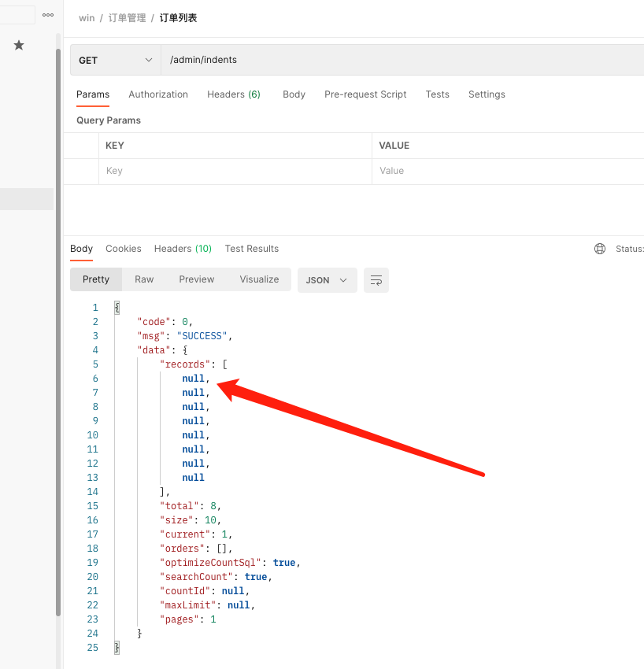The image size is (644, 669).
Task: Open the GET method dropdown
Action: pyautogui.click(x=115, y=60)
